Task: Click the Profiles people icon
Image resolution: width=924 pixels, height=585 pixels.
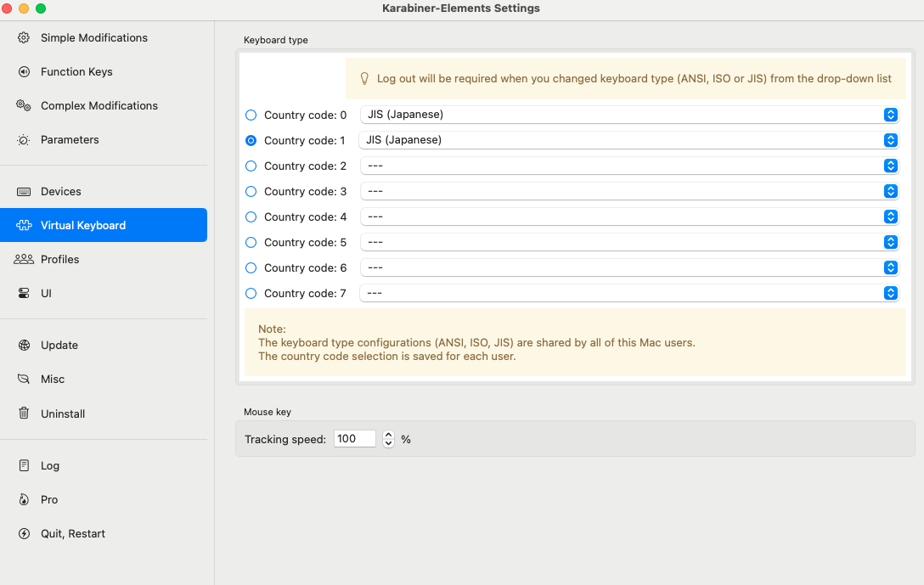Action: click(24, 260)
